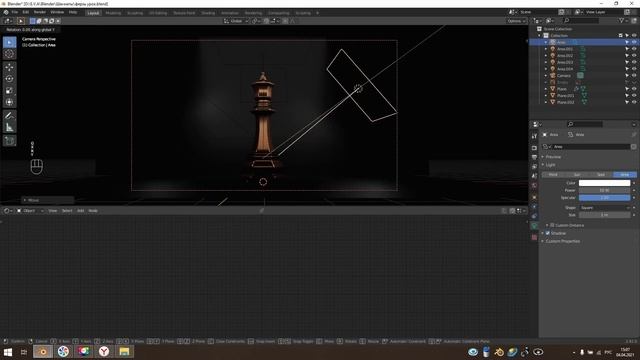Activate the Rotate tool
The height and width of the screenshot is (360, 640).
[x=9, y=79]
